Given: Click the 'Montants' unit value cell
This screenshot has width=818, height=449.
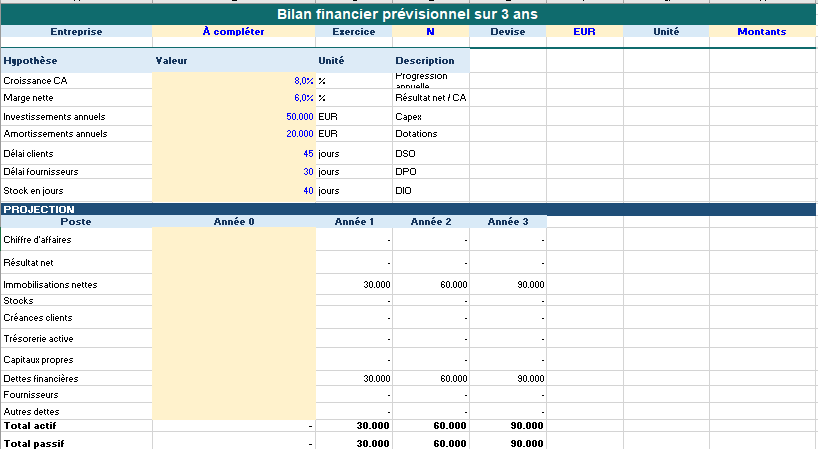Looking at the screenshot, I should [762, 31].
